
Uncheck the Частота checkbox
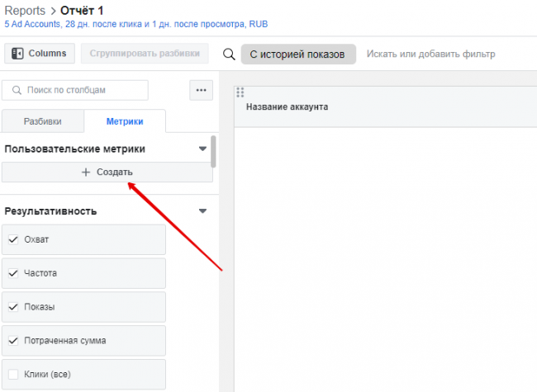tap(12, 273)
